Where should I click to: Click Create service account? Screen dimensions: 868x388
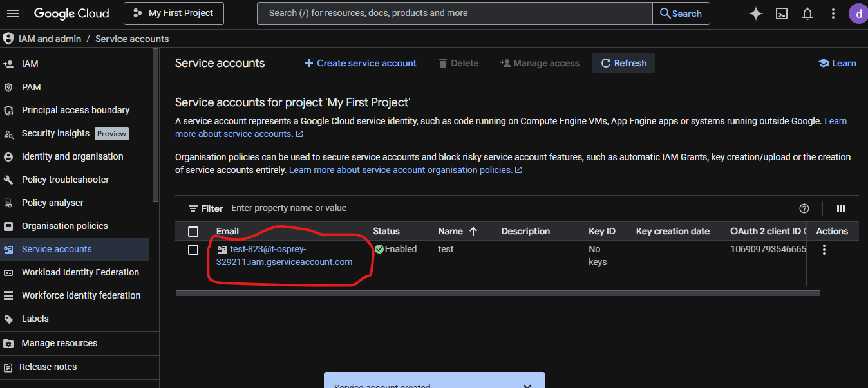(360, 62)
